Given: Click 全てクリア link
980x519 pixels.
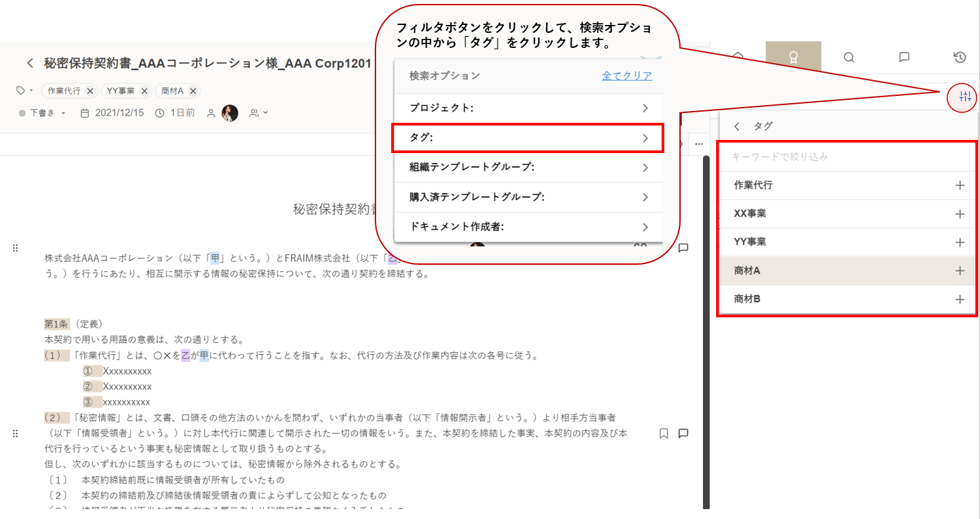Looking at the screenshot, I should (x=627, y=76).
